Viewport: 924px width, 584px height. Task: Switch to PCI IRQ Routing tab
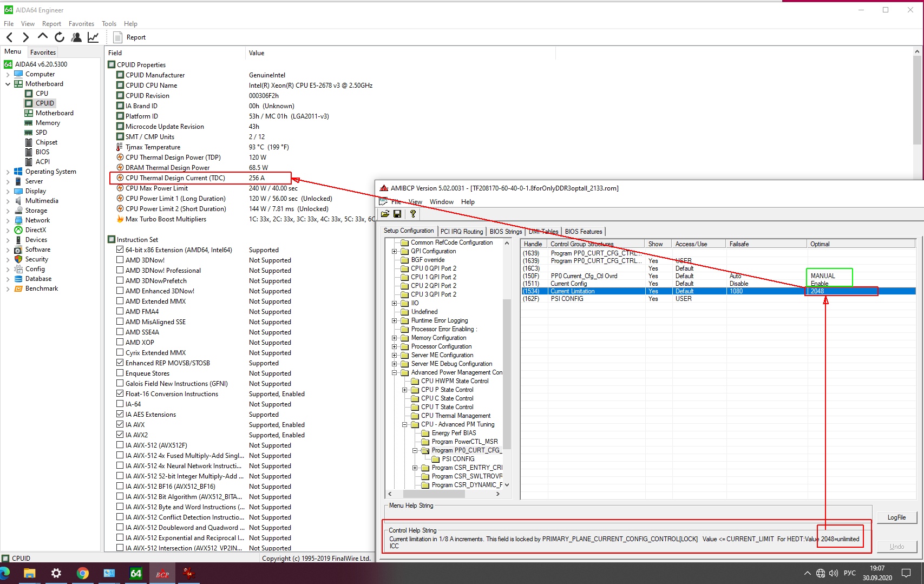point(462,232)
